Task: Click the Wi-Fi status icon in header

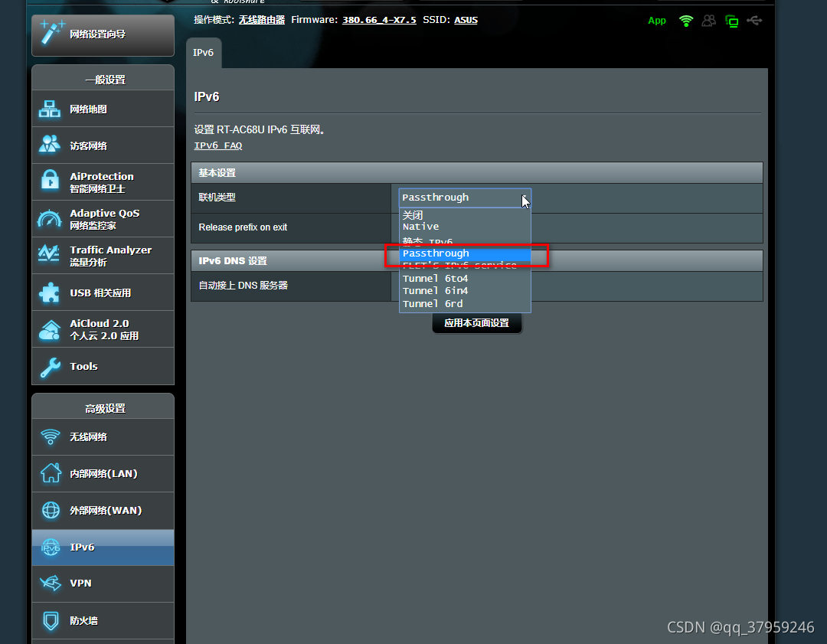Action: coord(686,21)
